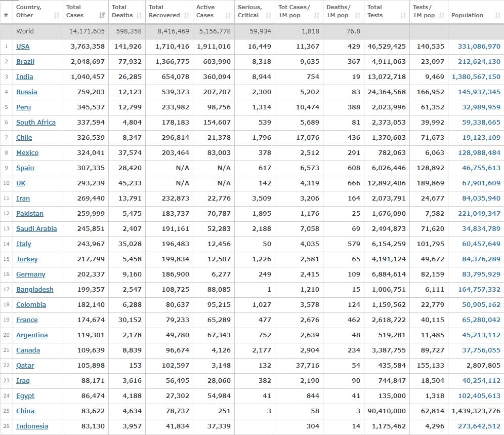Open USA population link 331,086,970
This screenshot has height=435, width=504.
(x=479, y=47)
